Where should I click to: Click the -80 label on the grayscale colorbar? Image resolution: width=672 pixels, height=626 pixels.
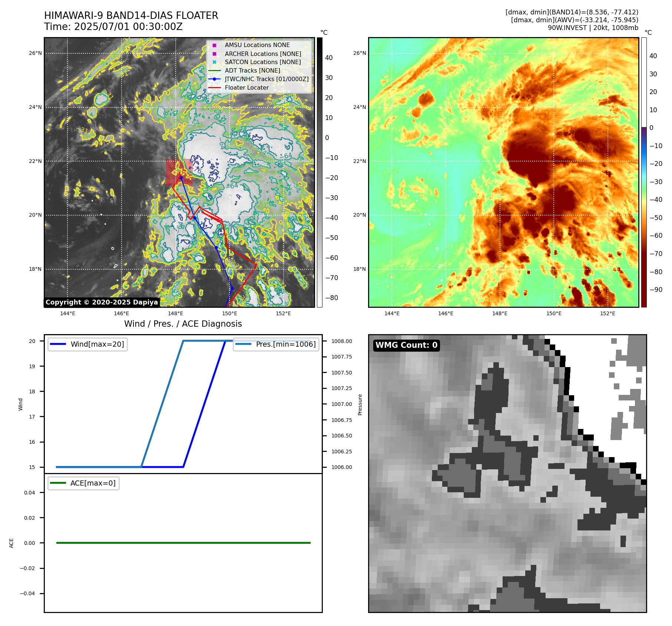coord(332,298)
